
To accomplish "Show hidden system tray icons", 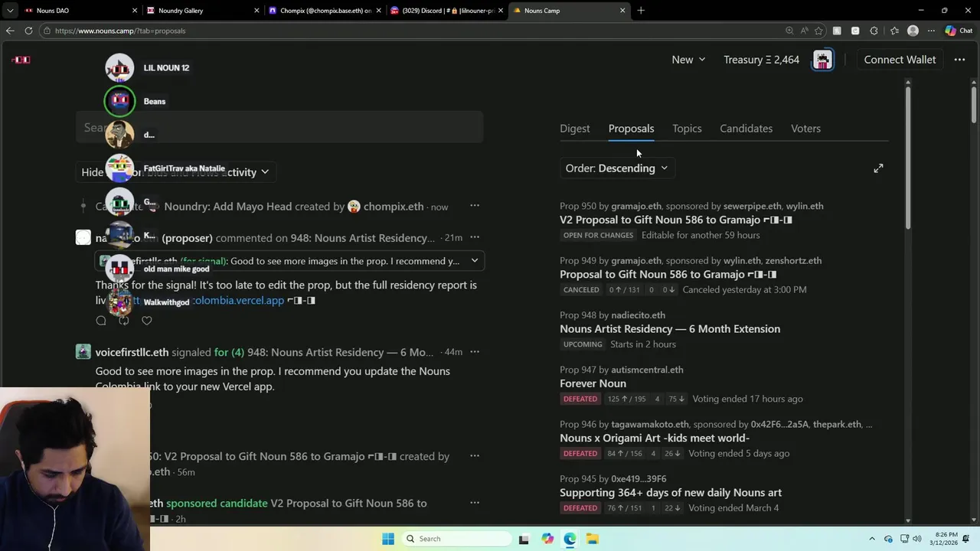I will (872, 539).
